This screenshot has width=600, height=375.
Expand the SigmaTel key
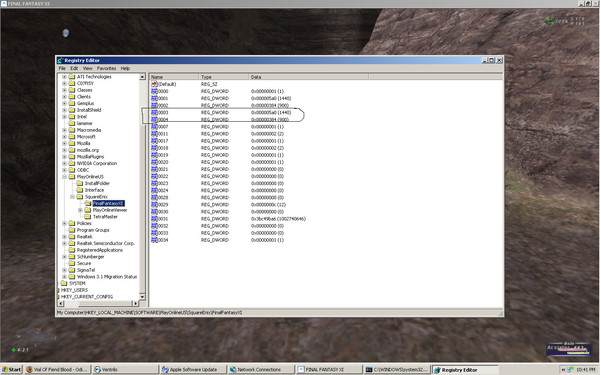point(64,270)
